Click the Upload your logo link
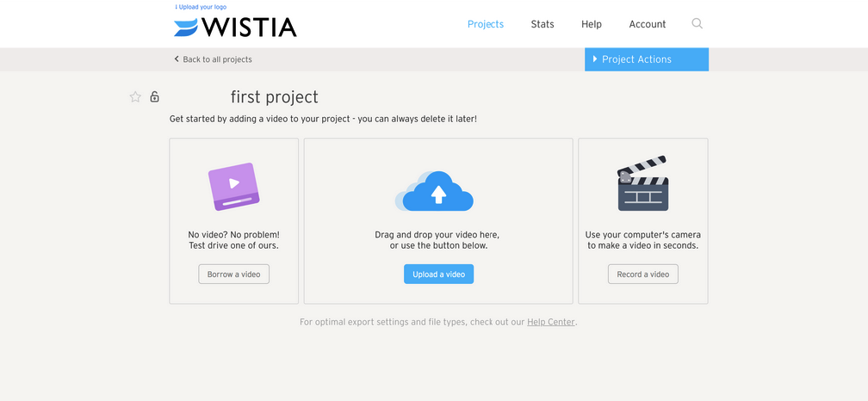The image size is (868, 401). [201, 7]
